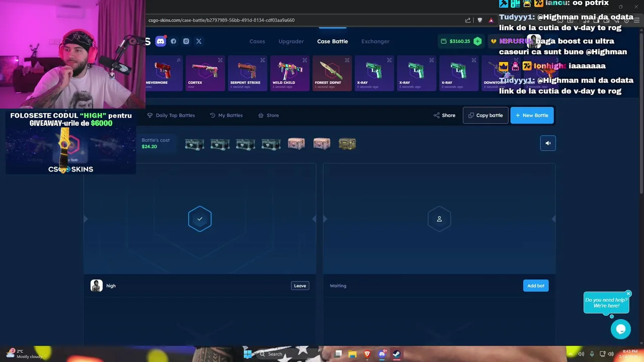644x362 pixels.
Task: Open the weather widget showing 2°C
Action: pos(24,354)
